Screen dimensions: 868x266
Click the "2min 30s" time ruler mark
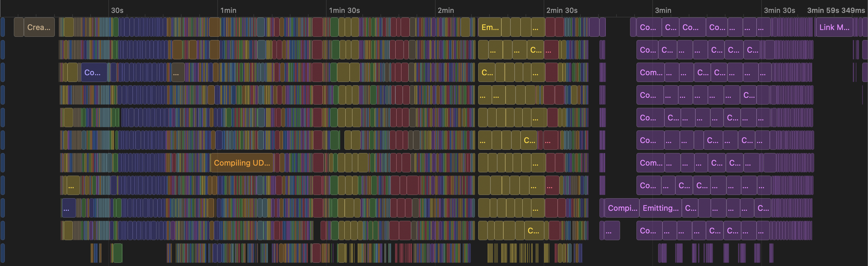(562, 10)
